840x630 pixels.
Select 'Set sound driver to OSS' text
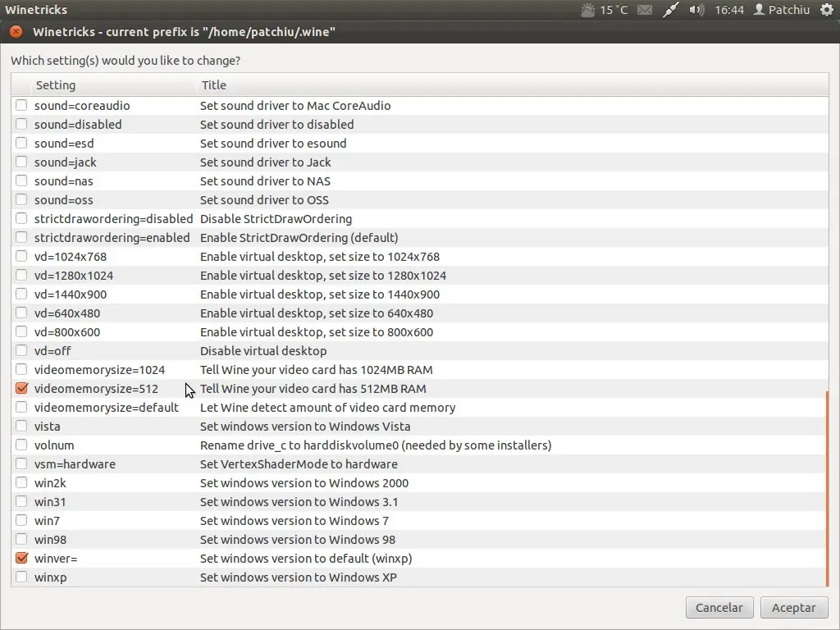click(264, 200)
